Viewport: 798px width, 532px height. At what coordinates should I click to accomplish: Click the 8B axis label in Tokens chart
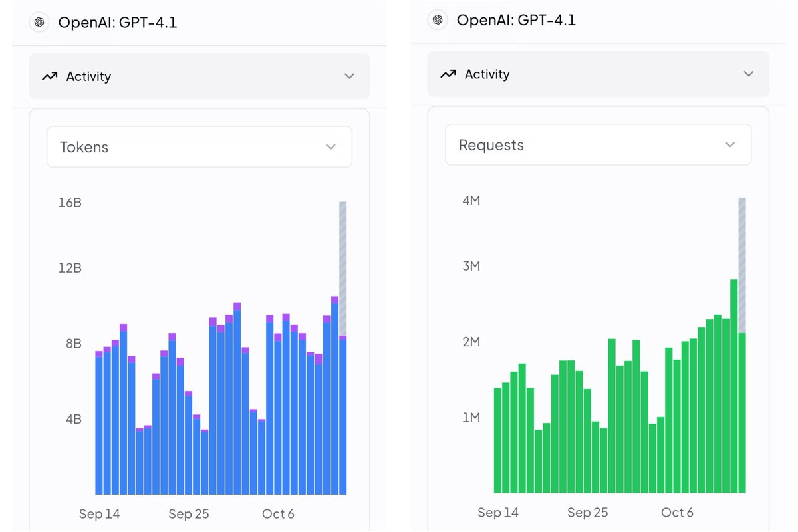pyautogui.click(x=73, y=344)
